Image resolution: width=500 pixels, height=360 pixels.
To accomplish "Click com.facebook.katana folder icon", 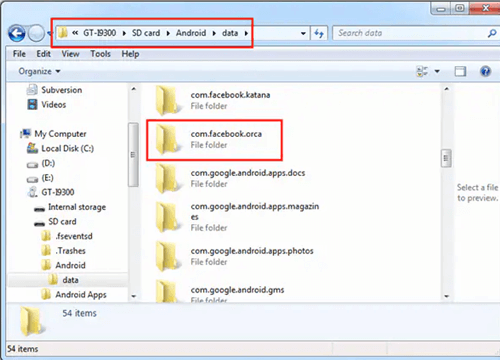I will pyautogui.click(x=168, y=100).
